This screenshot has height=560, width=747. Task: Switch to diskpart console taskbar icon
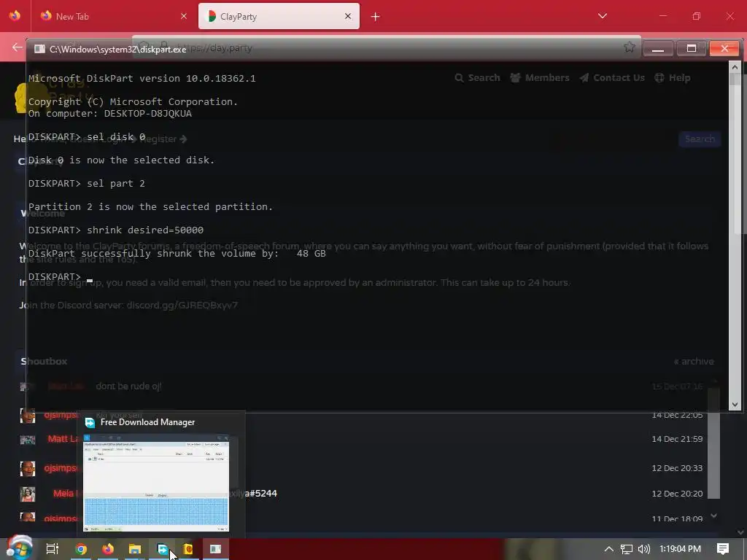[215, 549]
